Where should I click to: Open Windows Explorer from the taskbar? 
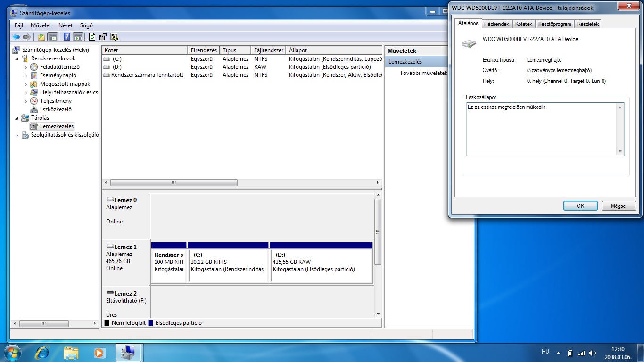coord(71,352)
